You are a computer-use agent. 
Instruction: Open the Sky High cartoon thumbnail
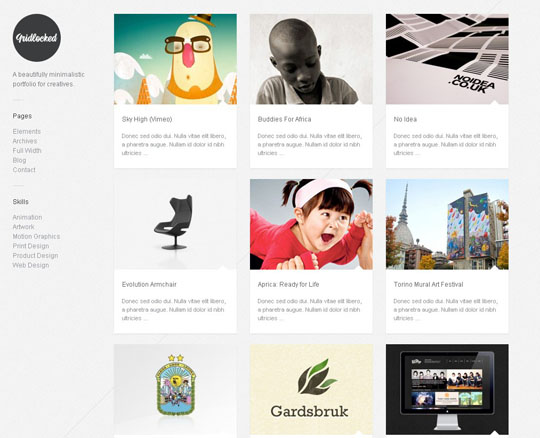pyautogui.click(x=175, y=59)
